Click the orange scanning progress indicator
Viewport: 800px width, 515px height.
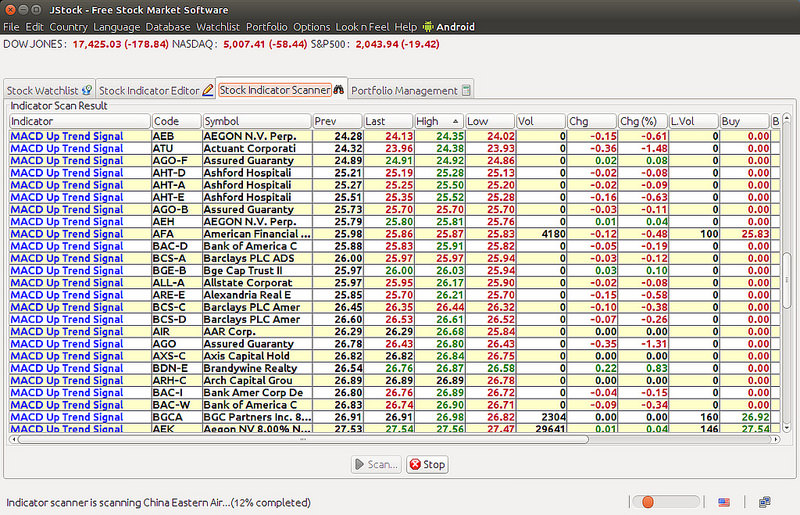[x=648, y=501]
